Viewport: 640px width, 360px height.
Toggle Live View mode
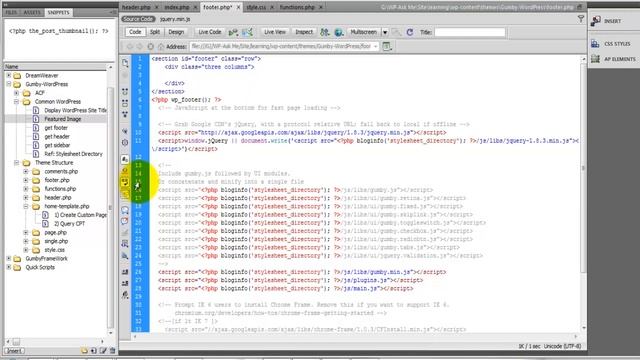(274, 32)
